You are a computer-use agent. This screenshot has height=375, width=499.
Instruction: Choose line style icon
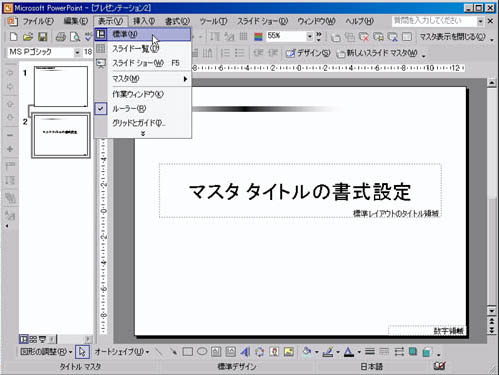tap(369, 351)
